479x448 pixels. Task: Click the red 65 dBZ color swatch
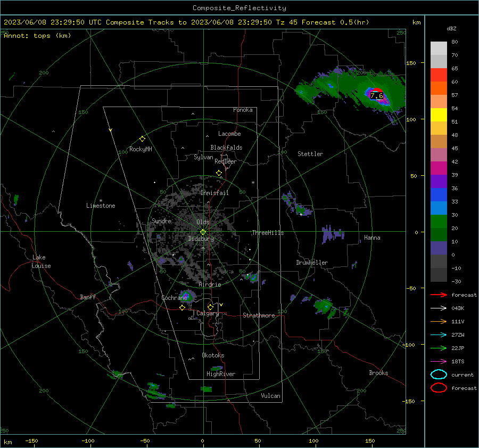pos(439,75)
